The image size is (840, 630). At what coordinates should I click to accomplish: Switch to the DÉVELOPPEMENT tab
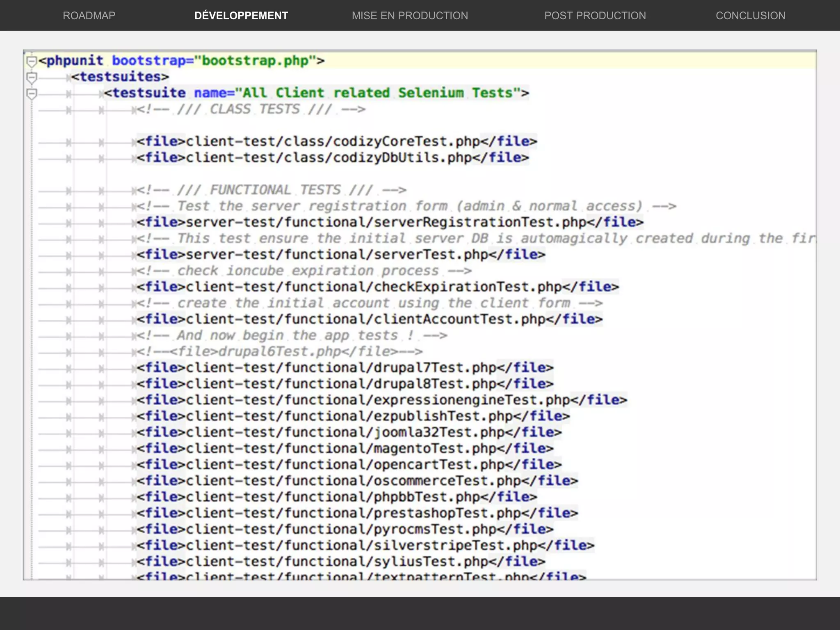(x=241, y=16)
